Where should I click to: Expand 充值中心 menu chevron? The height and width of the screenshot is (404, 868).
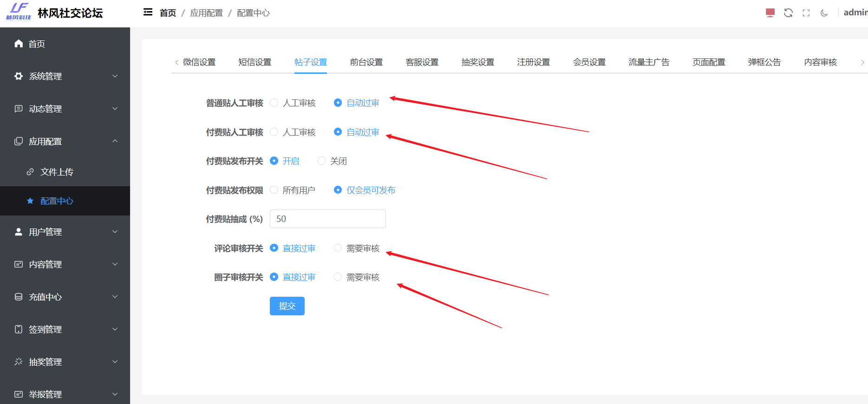pos(115,297)
